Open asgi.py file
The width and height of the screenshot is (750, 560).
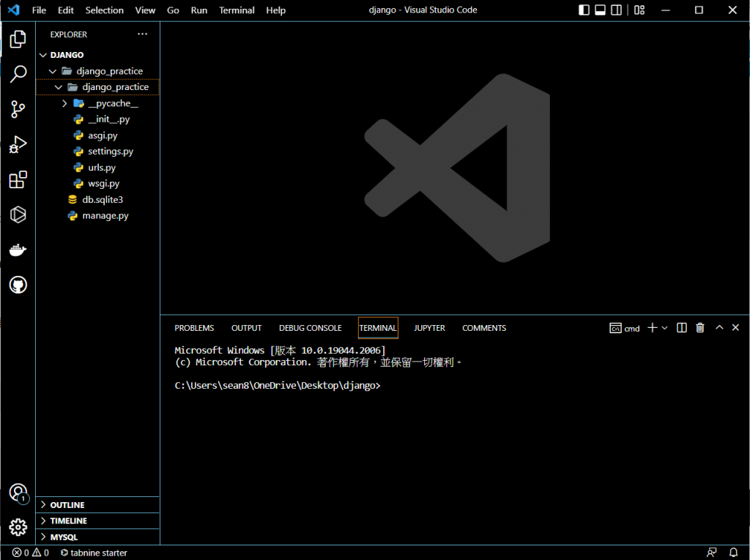(97, 135)
